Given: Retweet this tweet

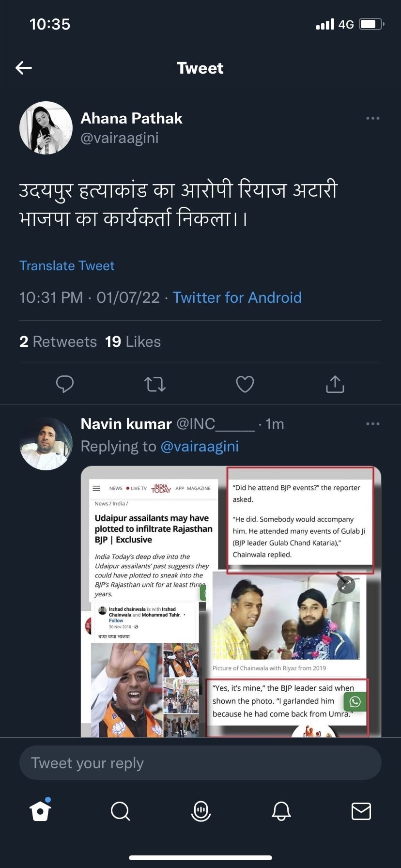Looking at the screenshot, I should pyautogui.click(x=155, y=385).
